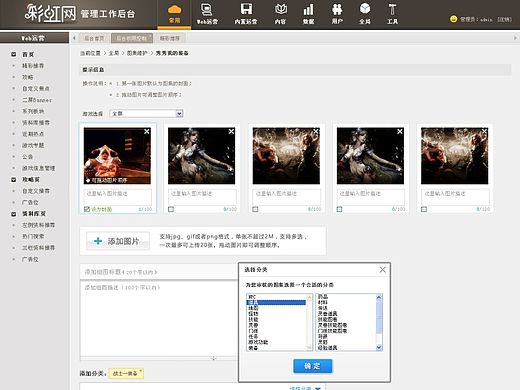Click the 添加图片 upload button
This screenshot has width=520, height=390.
click(118, 241)
